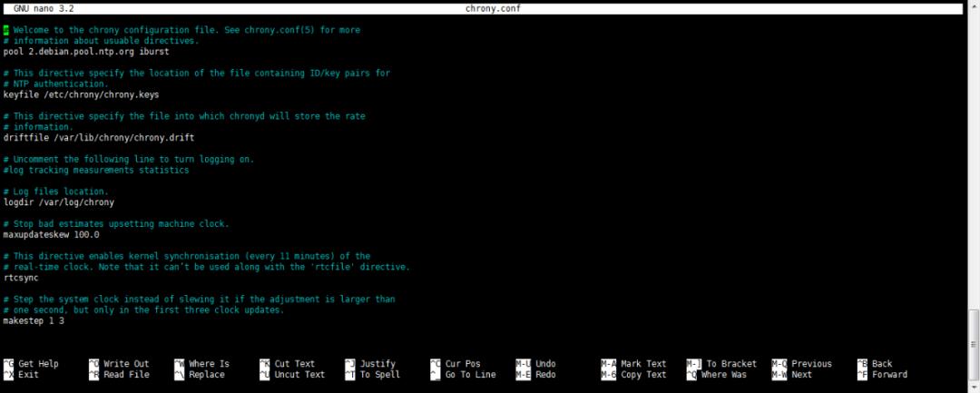Click the 'one second, but only' comment line
Image resolution: width=980 pixels, height=393 pixels.
pos(143,309)
